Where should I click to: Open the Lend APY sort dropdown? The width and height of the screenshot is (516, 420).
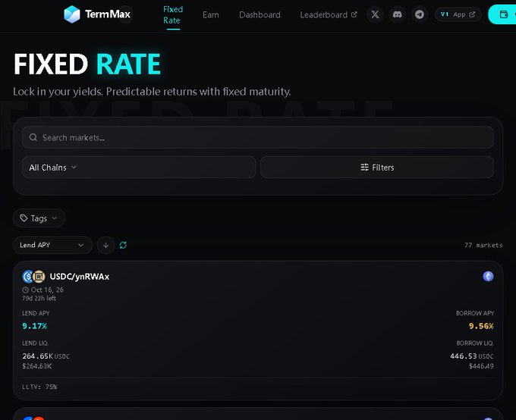(52, 245)
